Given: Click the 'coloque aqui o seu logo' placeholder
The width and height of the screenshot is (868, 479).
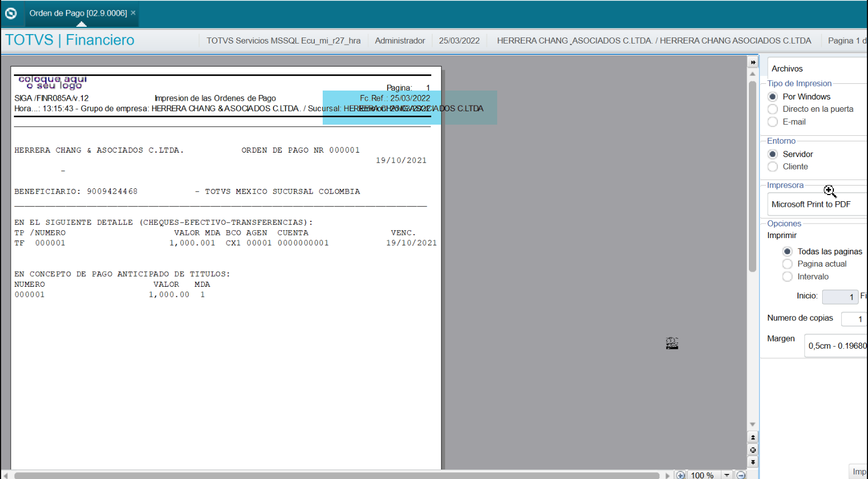Looking at the screenshot, I should [x=53, y=82].
